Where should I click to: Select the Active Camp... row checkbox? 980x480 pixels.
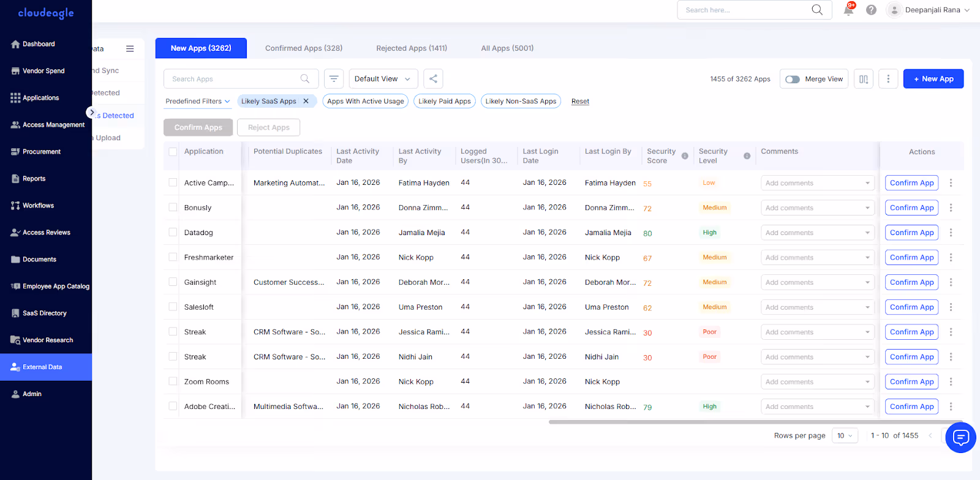[173, 182]
